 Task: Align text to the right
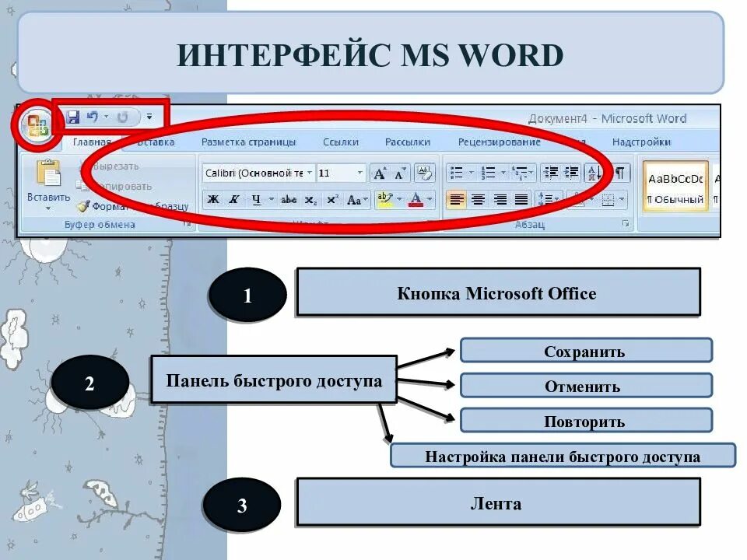(x=500, y=200)
